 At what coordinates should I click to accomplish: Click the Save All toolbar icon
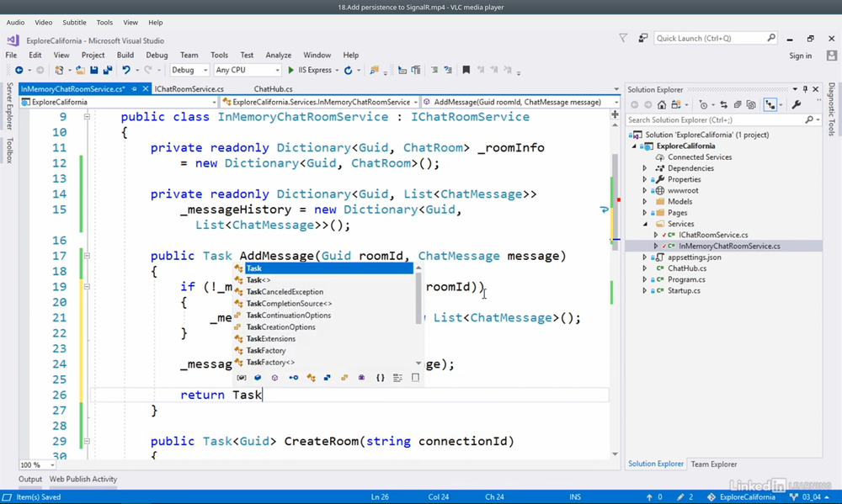pyautogui.click(x=108, y=70)
